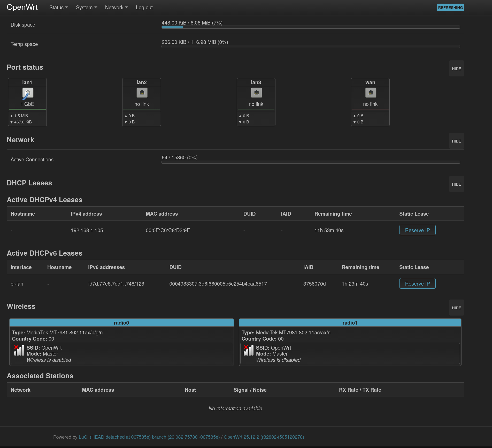Click the lan2 port name label
Viewport: 492px width, 448px height.
(142, 82)
